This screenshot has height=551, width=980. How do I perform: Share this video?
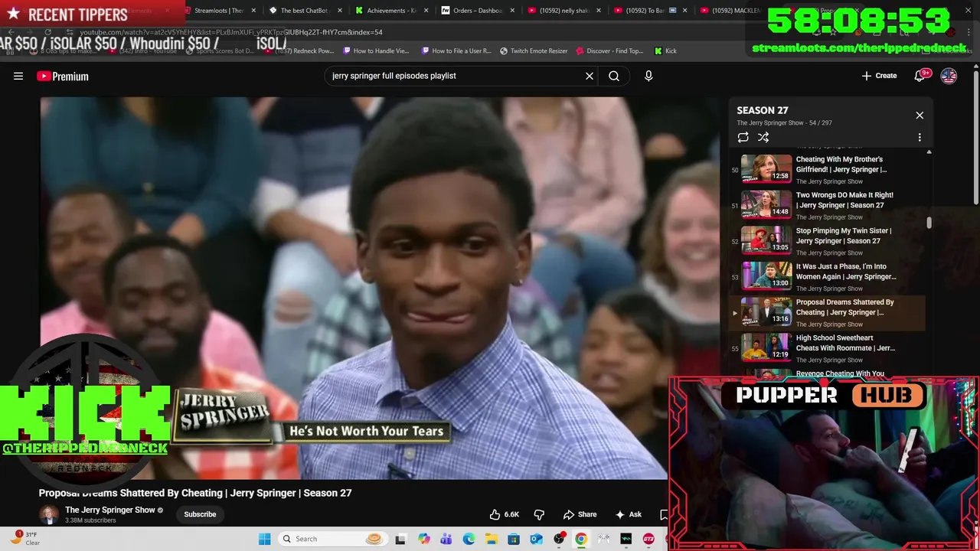coord(580,514)
